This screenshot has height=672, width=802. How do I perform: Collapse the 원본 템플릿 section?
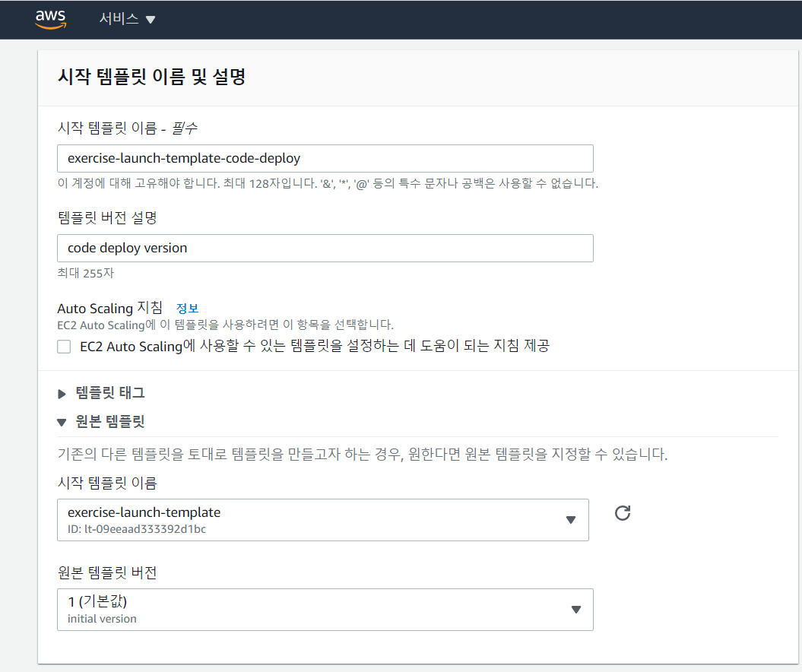(110, 421)
